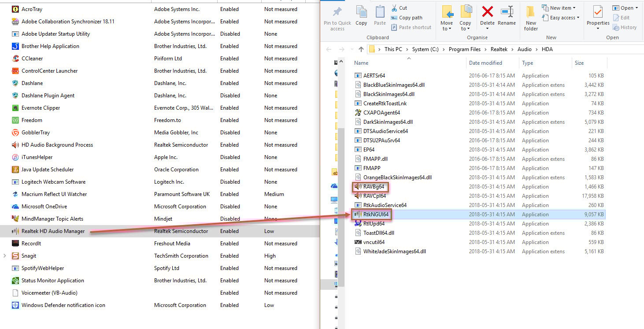Click the GobblerTray icon
The height and width of the screenshot is (329, 644).
click(x=15, y=133)
